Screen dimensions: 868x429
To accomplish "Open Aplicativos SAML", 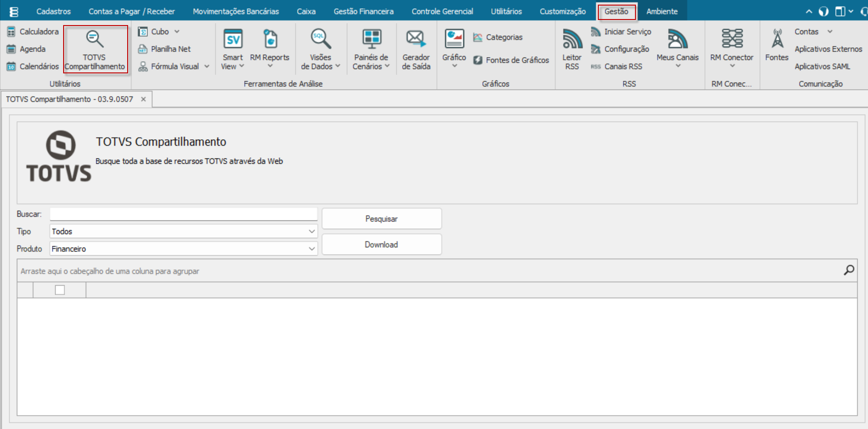I will (x=822, y=66).
